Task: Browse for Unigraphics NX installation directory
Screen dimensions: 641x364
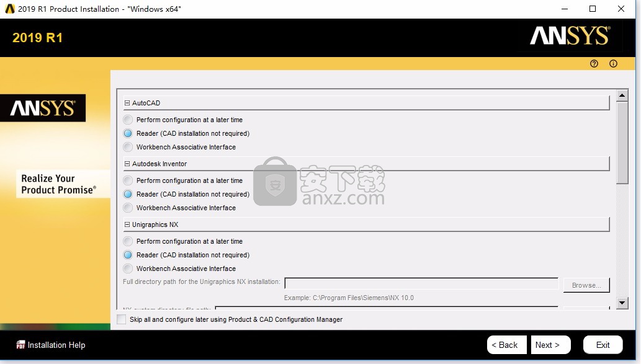Action: coord(586,285)
